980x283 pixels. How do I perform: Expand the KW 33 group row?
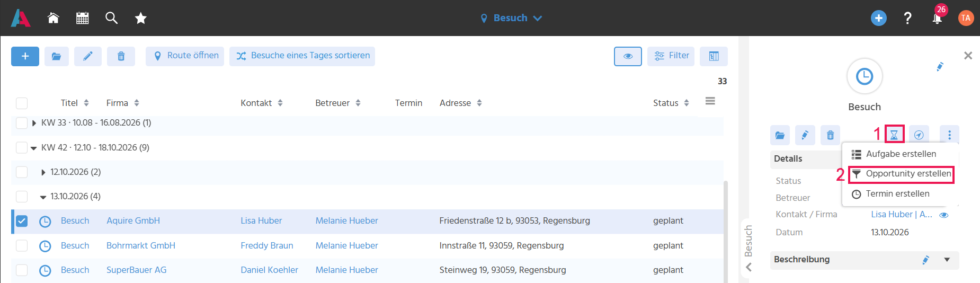tap(34, 123)
